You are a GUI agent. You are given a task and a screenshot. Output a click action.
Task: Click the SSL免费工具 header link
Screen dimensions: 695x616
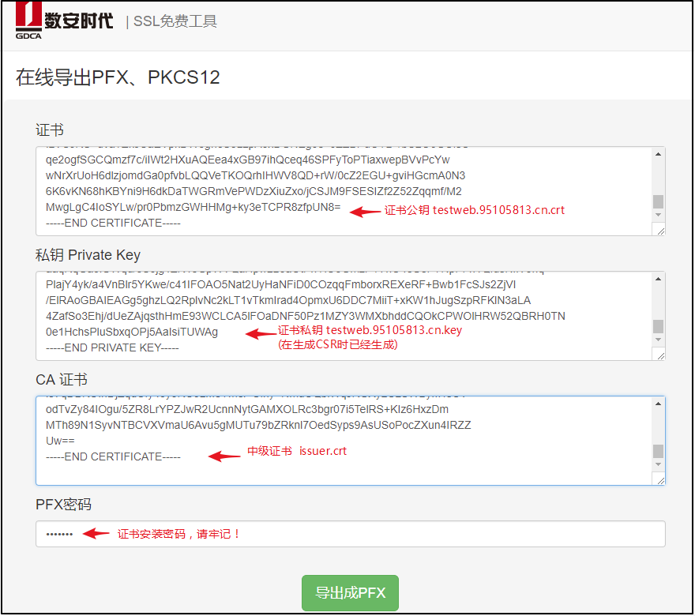[175, 21]
